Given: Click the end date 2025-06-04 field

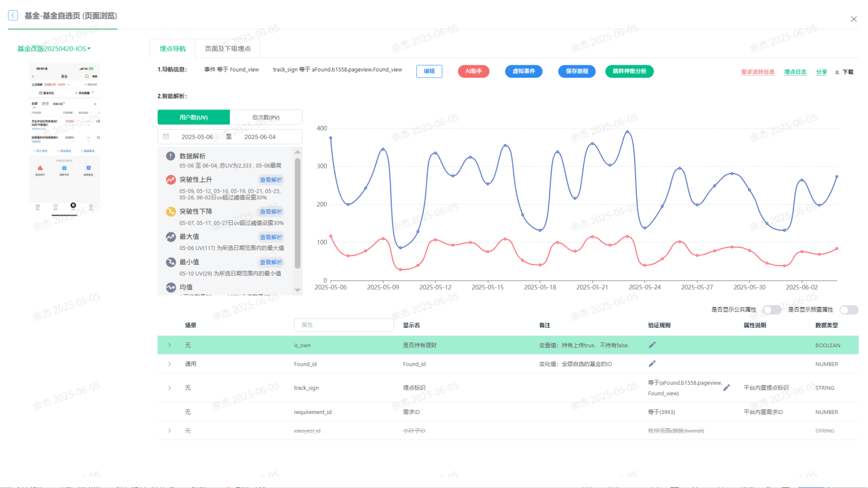Looking at the screenshot, I should (260, 137).
